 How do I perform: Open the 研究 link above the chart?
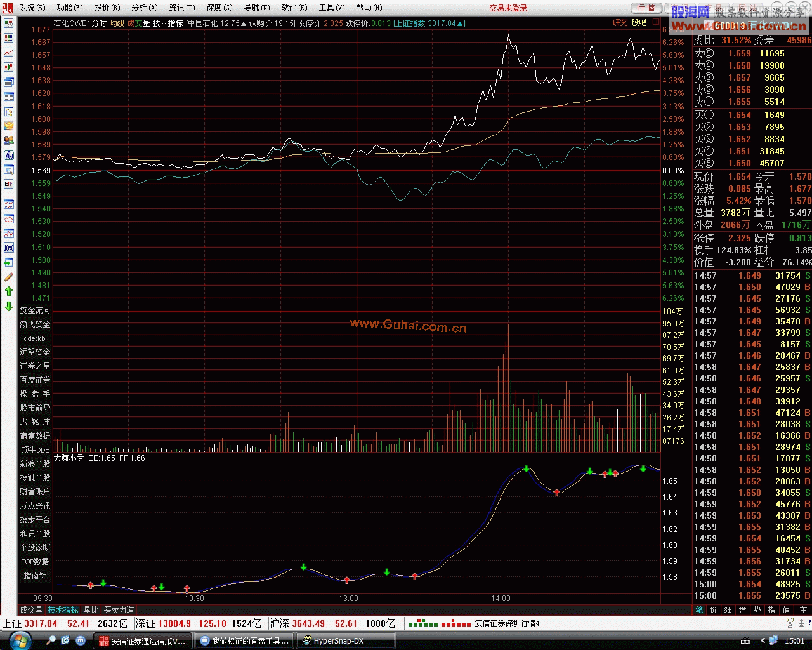pos(620,22)
